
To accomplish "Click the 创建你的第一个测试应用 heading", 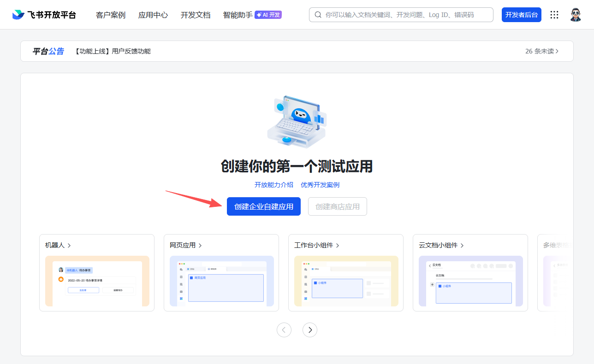I will pyautogui.click(x=297, y=166).
